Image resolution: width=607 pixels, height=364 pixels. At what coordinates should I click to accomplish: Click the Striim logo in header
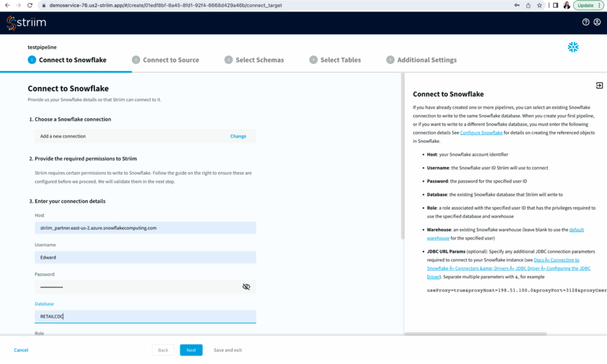point(26,23)
